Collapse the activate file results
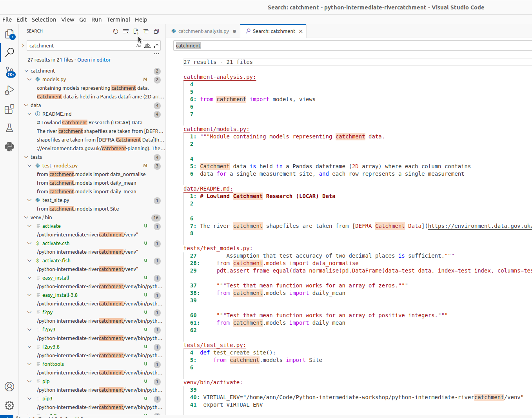The height and width of the screenshot is (418, 532). pyautogui.click(x=29, y=226)
